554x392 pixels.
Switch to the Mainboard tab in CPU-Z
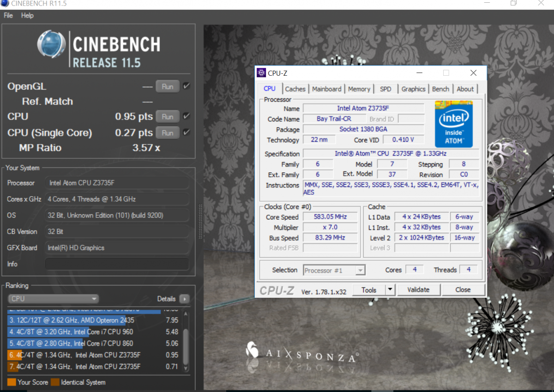click(x=327, y=89)
